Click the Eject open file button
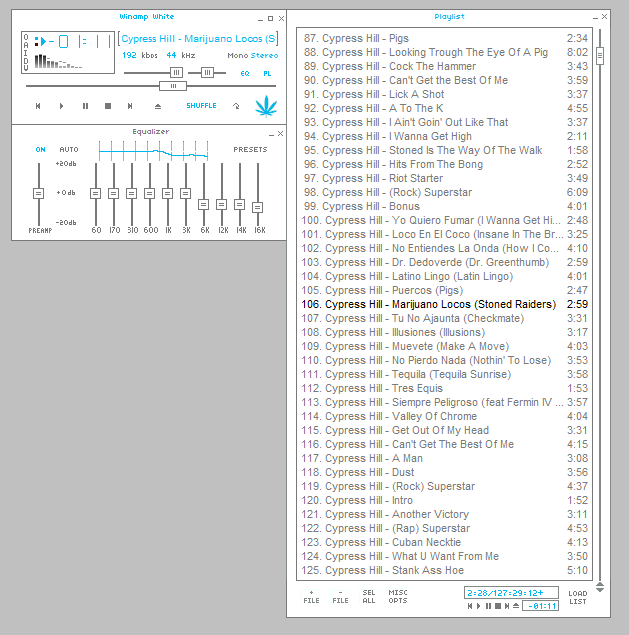The image size is (629, 635). [157, 105]
